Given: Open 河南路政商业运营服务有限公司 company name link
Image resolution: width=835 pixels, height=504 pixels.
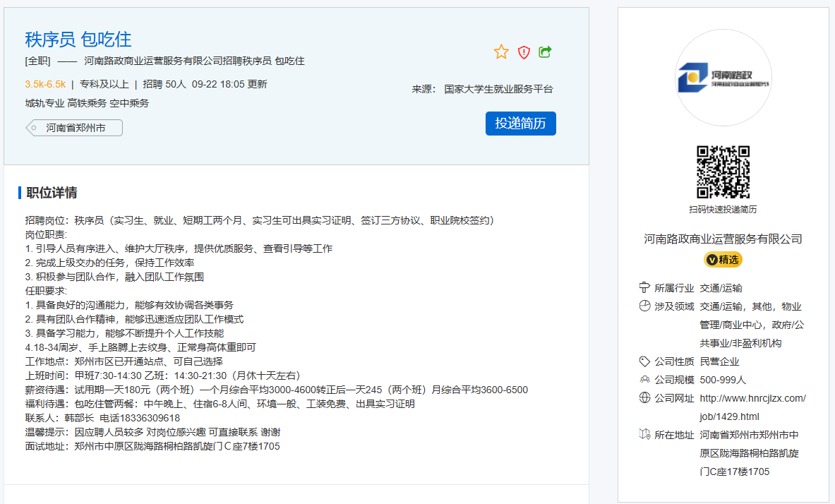Looking at the screenshot, I should [x=723, y=239].
